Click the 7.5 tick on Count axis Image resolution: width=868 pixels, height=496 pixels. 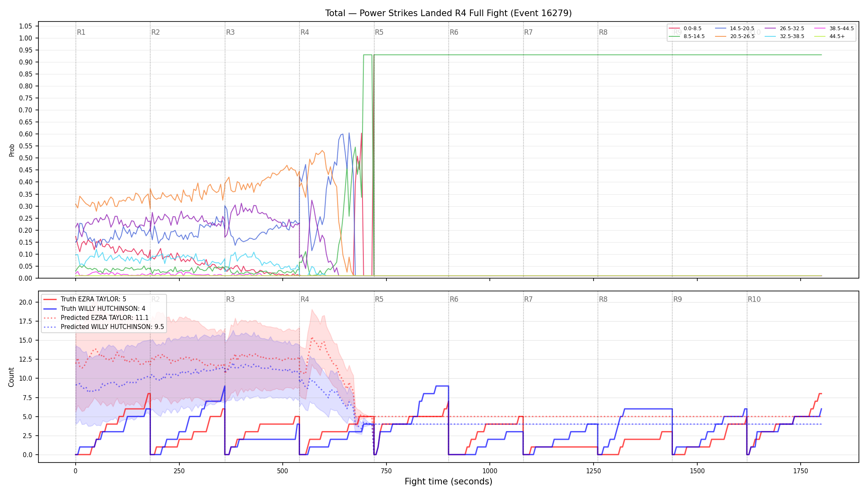(27, 398)
